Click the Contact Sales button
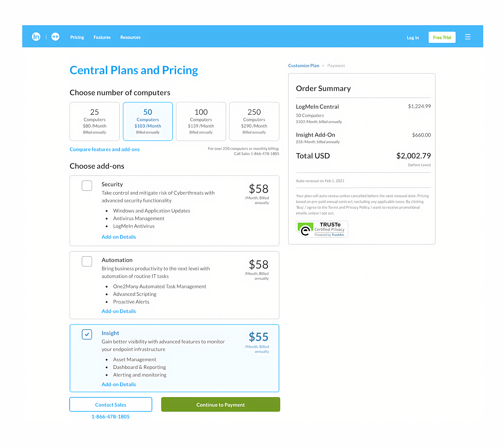This screenshot has width=504, height=448. (111, 405)
